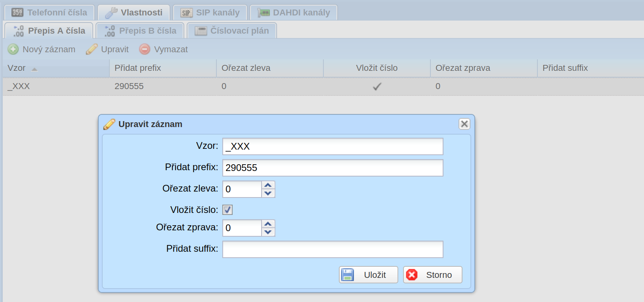Select the Přepis A čísla subtab
This screenshot has width=644, height=302.
(49, 31)
